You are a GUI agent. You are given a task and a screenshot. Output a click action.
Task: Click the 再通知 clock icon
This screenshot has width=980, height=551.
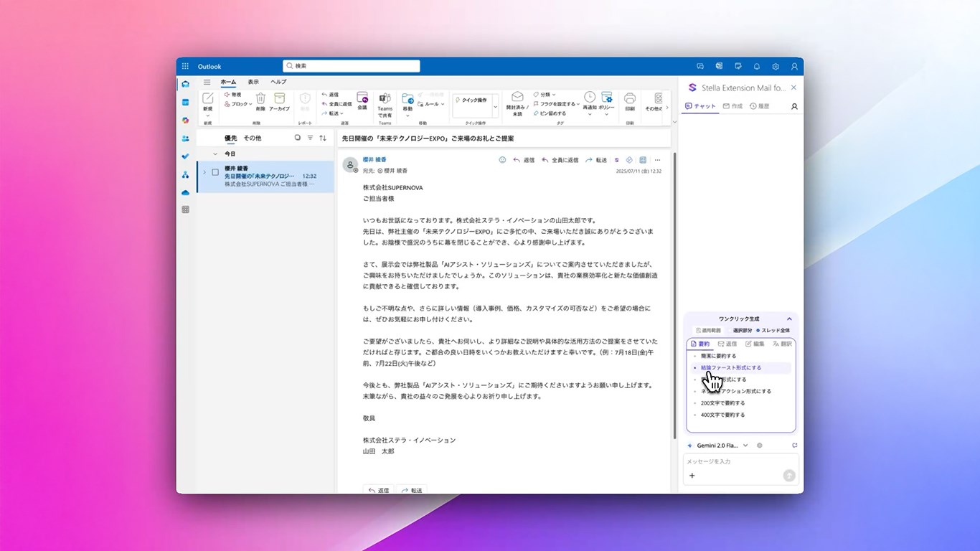(x=590, y=97)
